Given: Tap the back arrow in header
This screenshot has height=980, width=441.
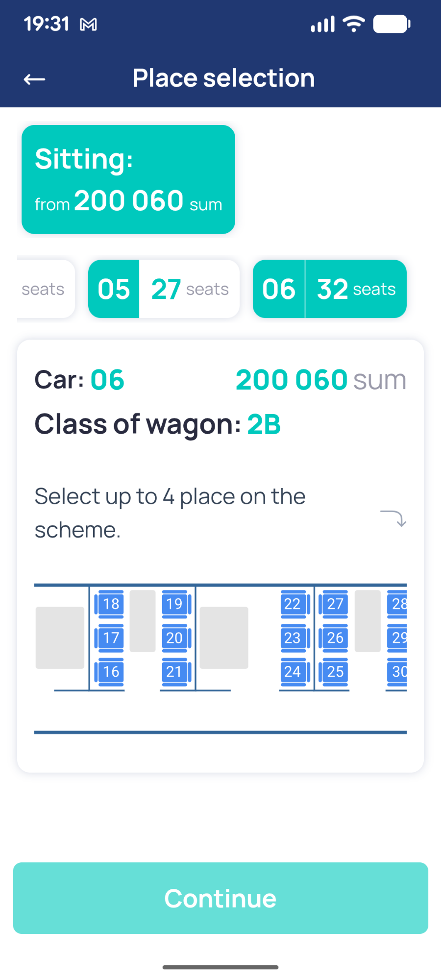Looking at the screenshot, I should [x=34, y=79].
